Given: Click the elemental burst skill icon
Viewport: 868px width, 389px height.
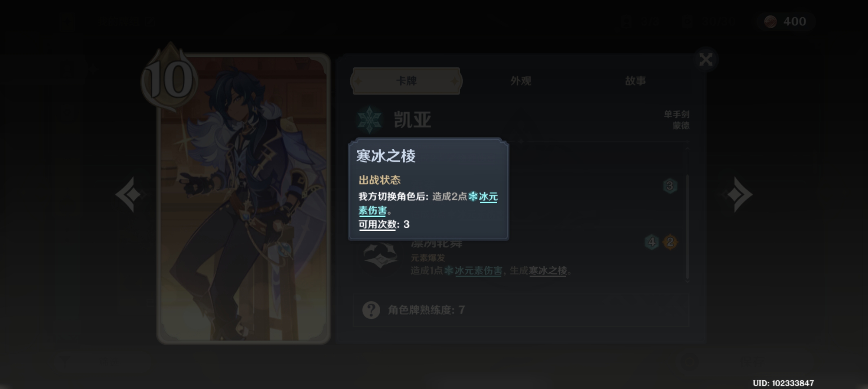Looking at the screenshot, I should [380, 256].
